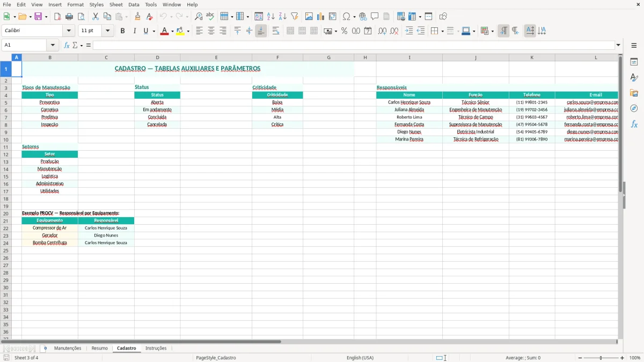Click Freeze Rows and Columns icon
This screenshot has width=644, height=362.
click(412, 17)
